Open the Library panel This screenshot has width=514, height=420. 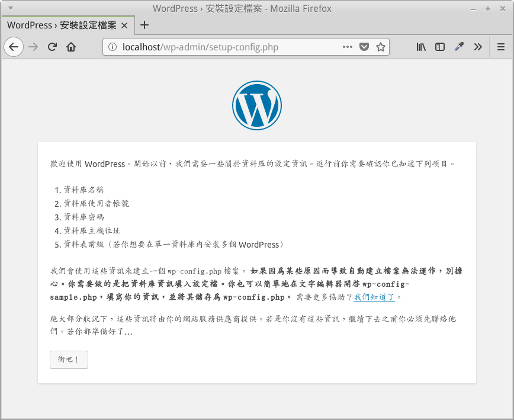[x=421, y=47]
